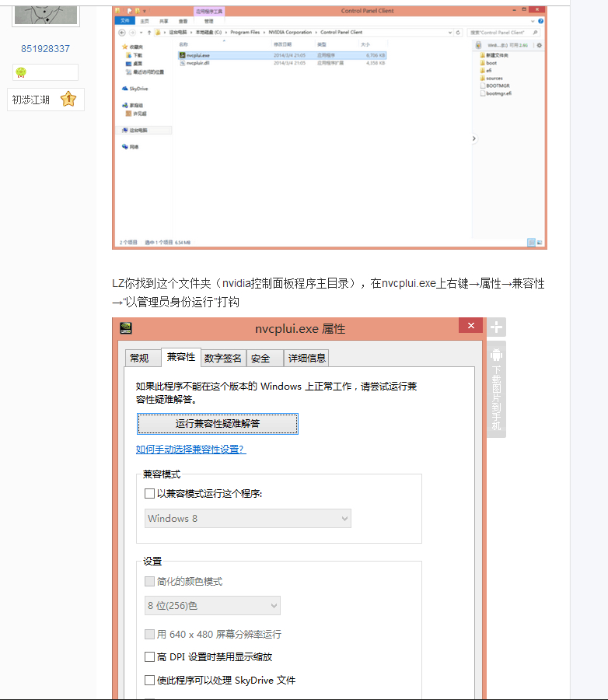This screenshot has width=608, height=700.
Task: Open the 管理 ribbon tab
Action: click(209, 21)
